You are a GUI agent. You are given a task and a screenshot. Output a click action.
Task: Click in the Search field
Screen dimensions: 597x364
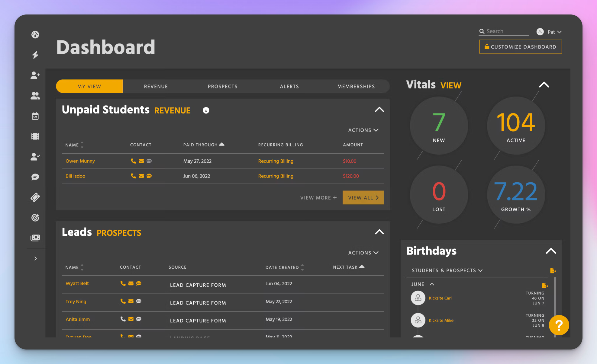(504, 31)
